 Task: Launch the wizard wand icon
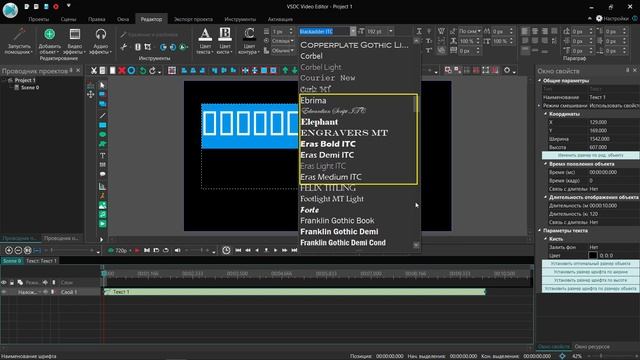pyautogui.click(x=19, y=34)
